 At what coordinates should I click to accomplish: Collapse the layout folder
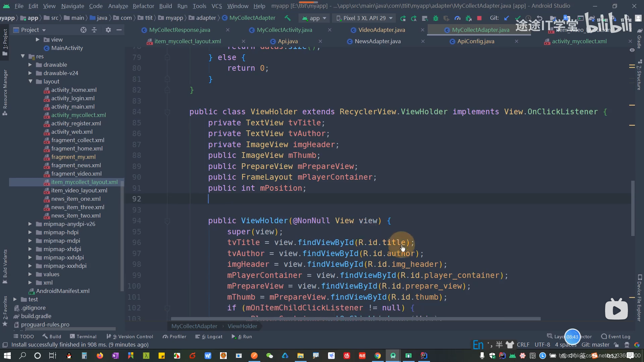(x=31, y=81)
